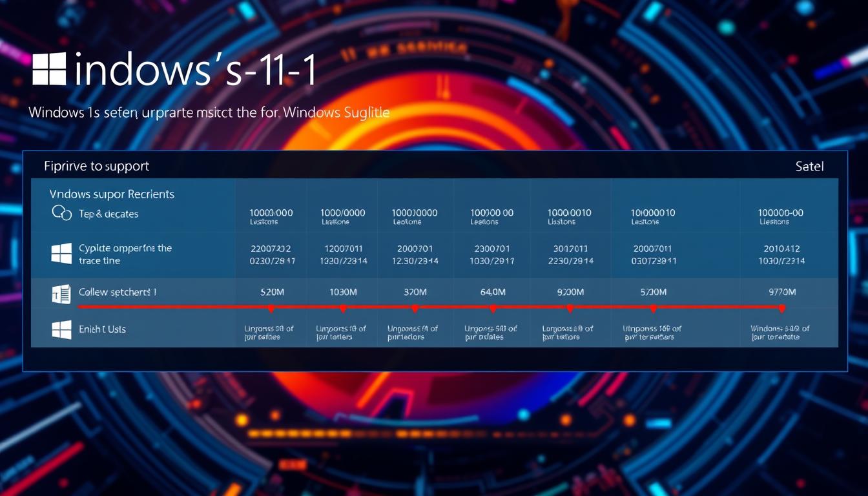Click the 520M value
This screenshot has width=868, height=496.
(271, 292)
